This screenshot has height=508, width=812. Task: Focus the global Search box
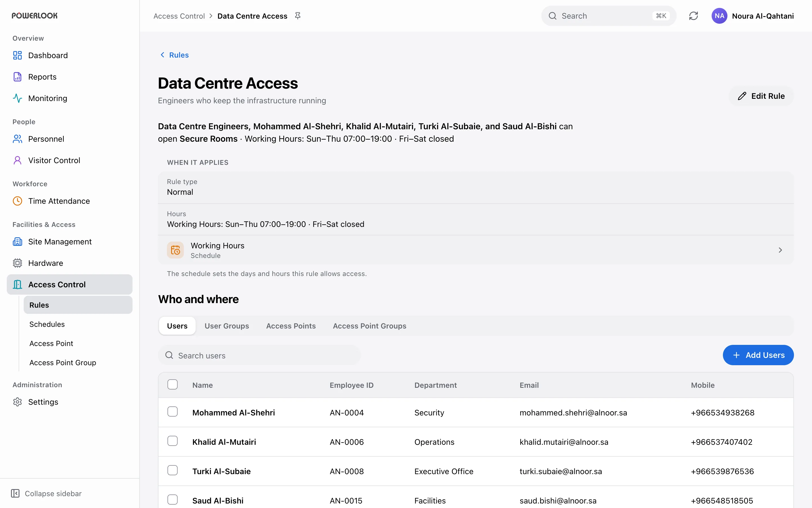[609, 16]
